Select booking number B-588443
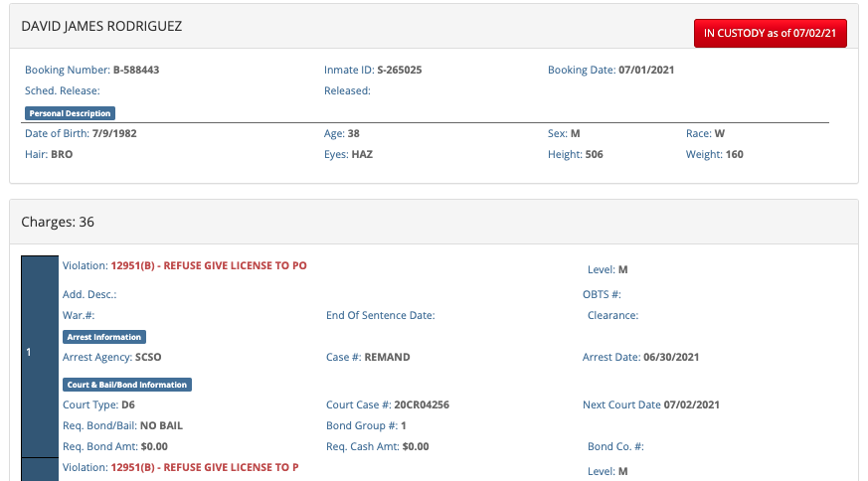The width and height of the screenshot is (868, 481). pyautogui.click(x=136, y=70)
